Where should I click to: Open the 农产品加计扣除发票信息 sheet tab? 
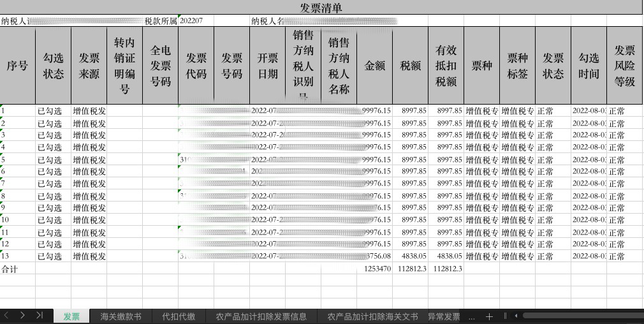tap(261, 316)
